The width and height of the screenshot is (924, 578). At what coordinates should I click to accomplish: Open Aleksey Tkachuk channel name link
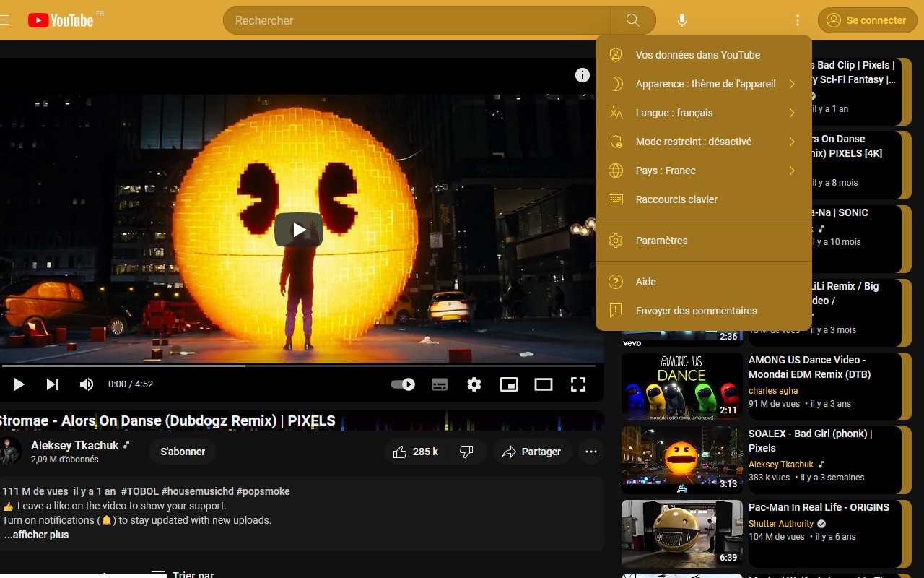point(75,446)
